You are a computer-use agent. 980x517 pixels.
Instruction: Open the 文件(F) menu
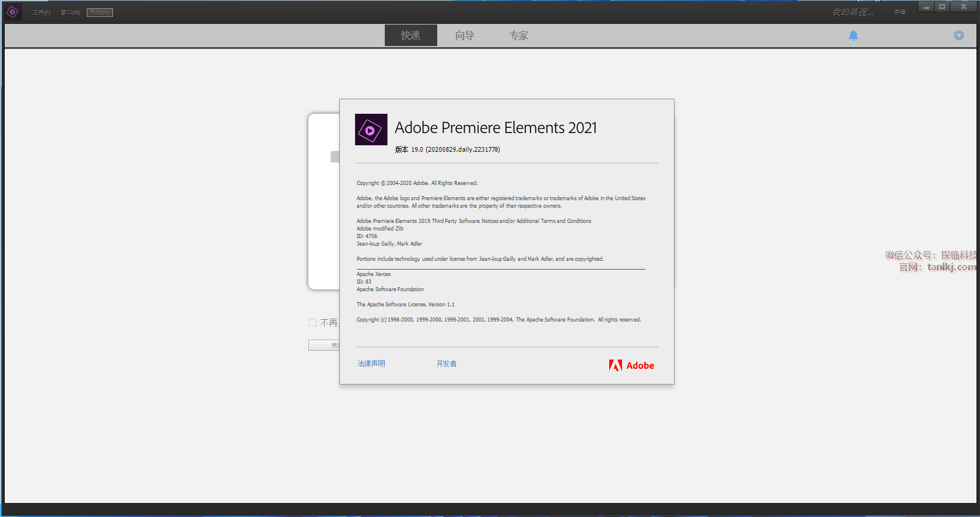tap(41, 12)
